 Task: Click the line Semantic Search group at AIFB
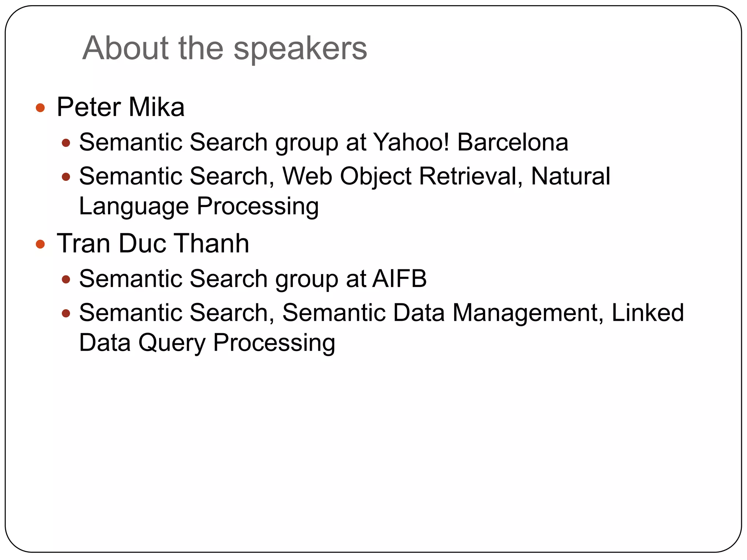pos(253,279)
